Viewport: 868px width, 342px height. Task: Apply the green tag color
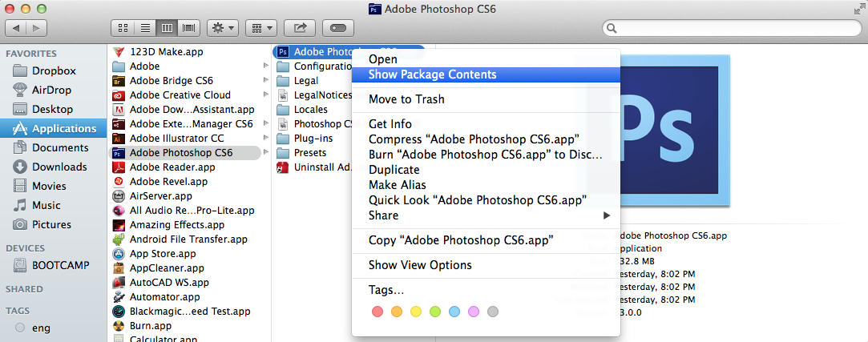tap(435, 312)
